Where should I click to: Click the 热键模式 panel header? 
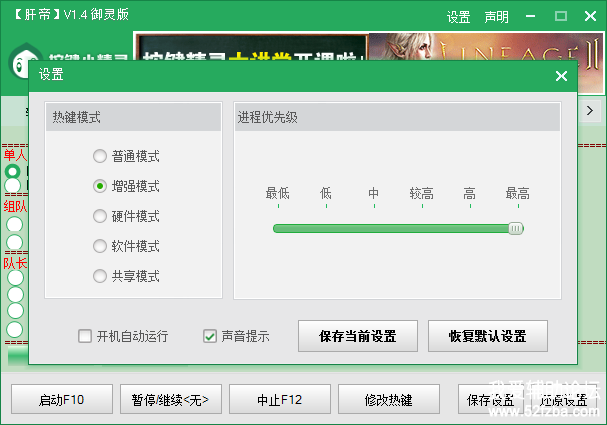[134, 117]
